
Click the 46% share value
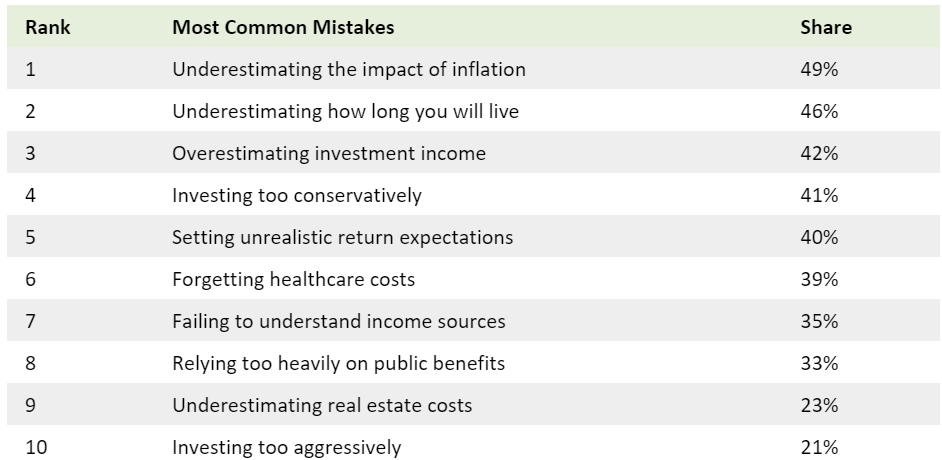(818, 112)
